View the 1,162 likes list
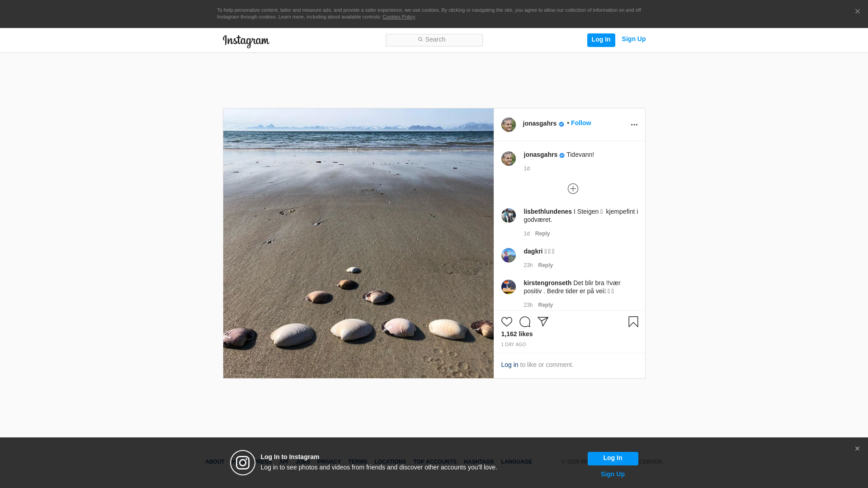 [517, 334]
